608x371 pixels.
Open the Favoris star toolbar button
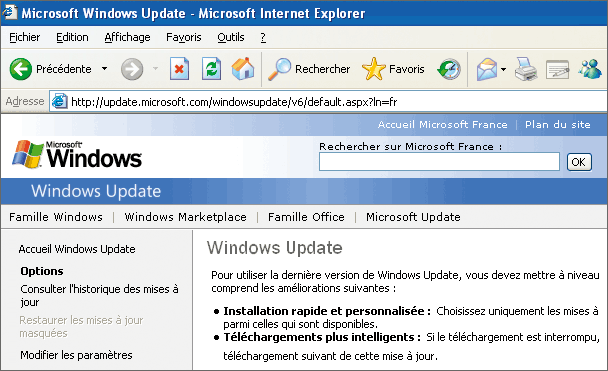pyautogui.click(x=393, y=69)
